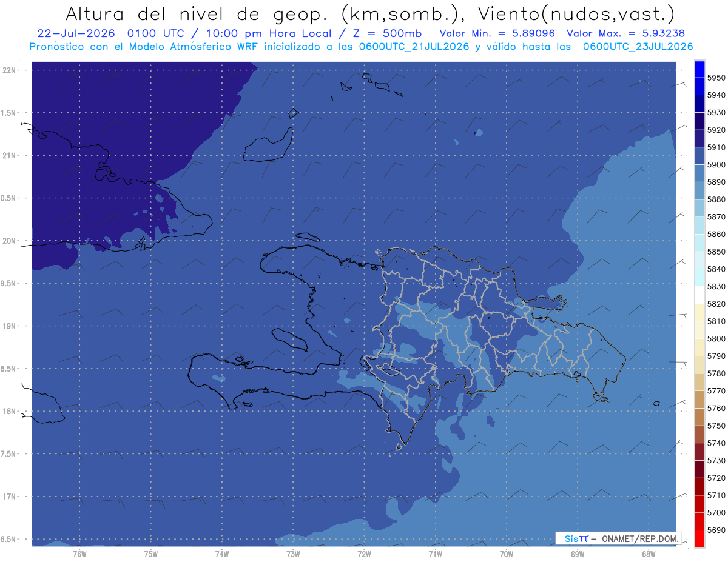Click the '20N' latitude label
The image size is (728, 562).
pos(10,241)
